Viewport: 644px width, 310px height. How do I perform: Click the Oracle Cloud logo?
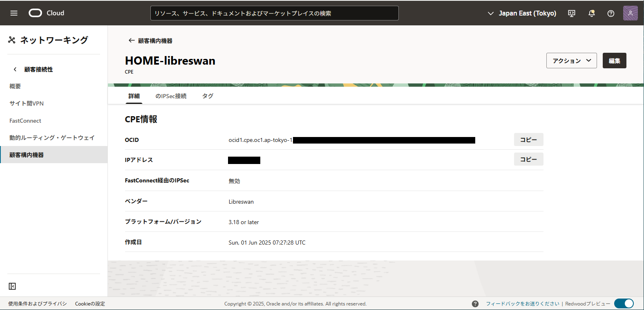(x=47, y=13)
